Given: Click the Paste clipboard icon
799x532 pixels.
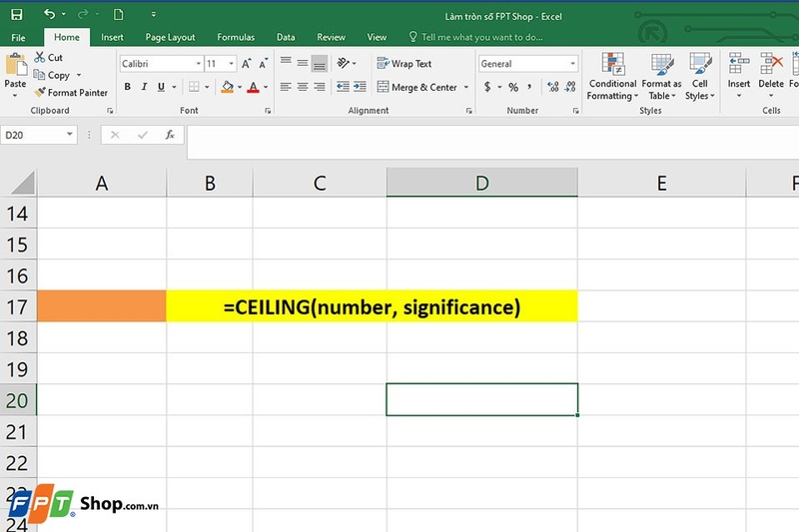Looking at the screenshot, I should [16, 65].
